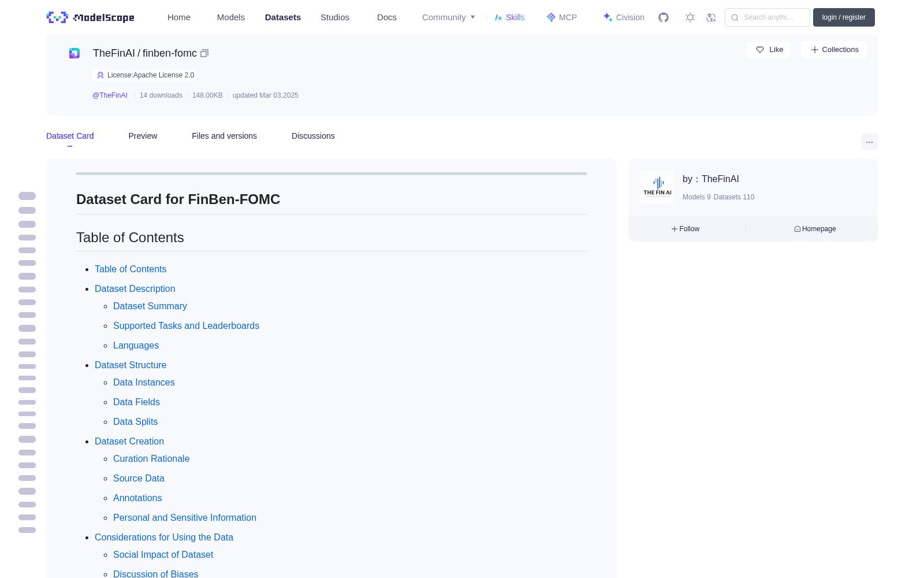This screenshot has height=578, width=924.
Task: Open Models in navigation
Action: point(231,17)
